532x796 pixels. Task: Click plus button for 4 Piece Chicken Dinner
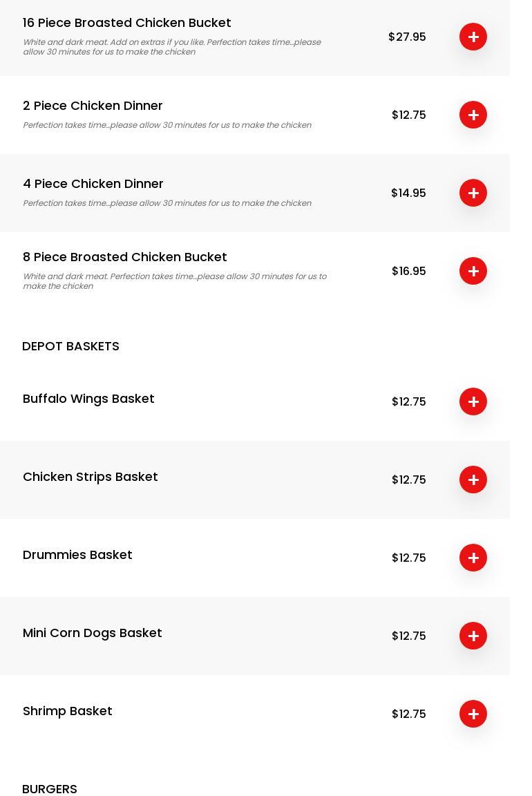click(473, 193)
